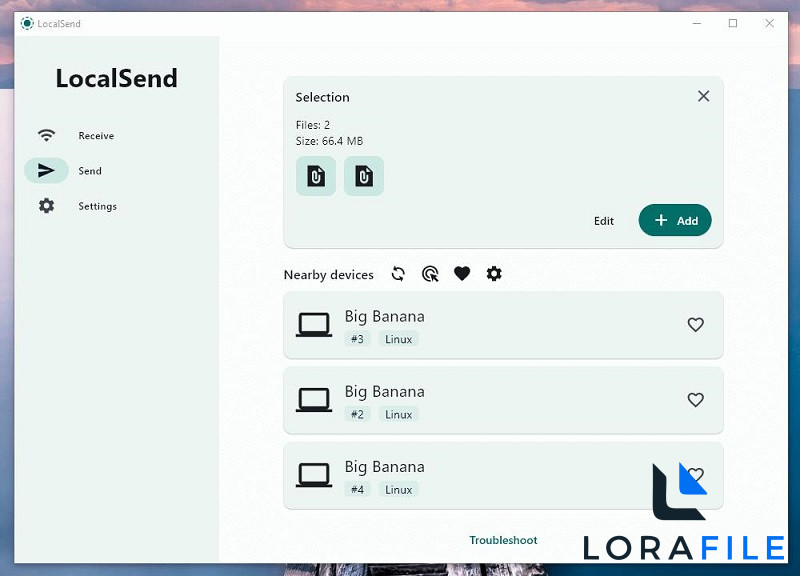Click the #4 tag badge
Viewport: 800px width, 576px height.
357,490
